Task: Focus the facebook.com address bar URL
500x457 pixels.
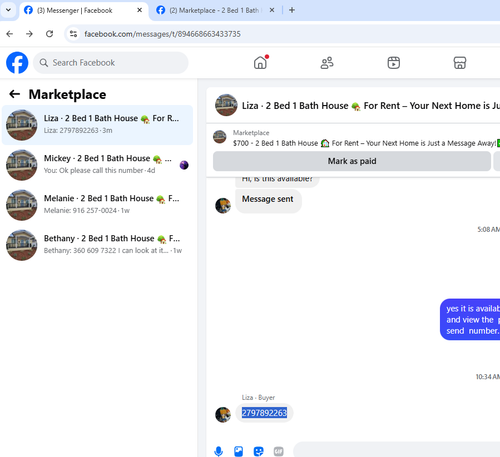Action: pos(162,34)
